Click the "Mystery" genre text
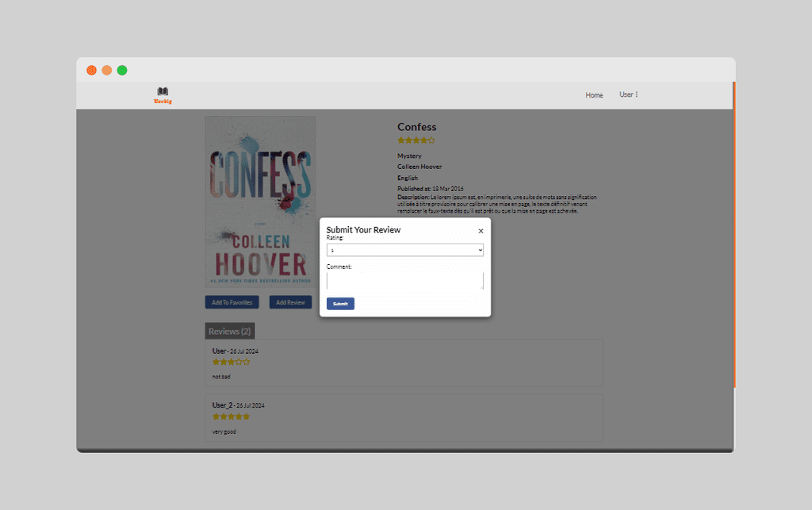Screen dimensions: 812x510 pos(409,155)
